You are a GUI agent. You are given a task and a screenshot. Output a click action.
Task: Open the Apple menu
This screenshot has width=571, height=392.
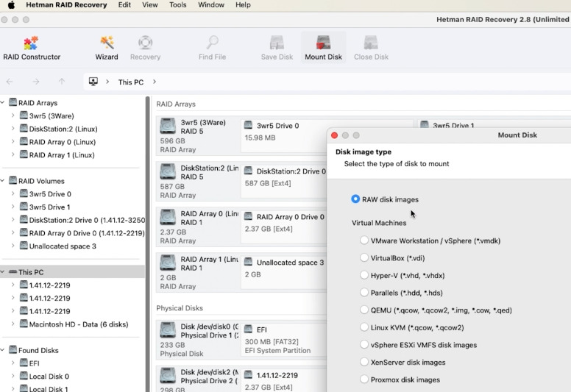pos(11,4)
